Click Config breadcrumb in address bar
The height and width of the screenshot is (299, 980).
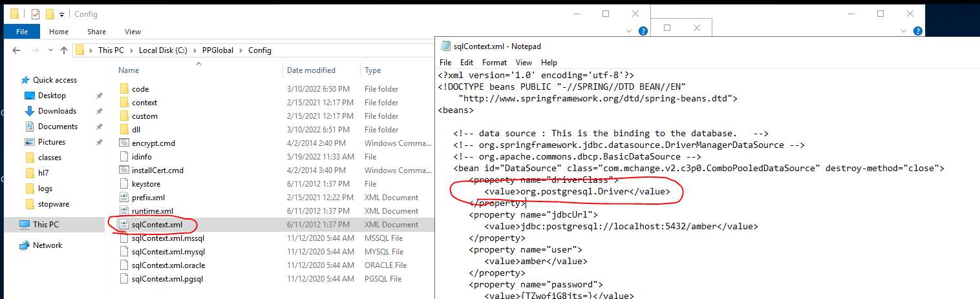point(260,50)
